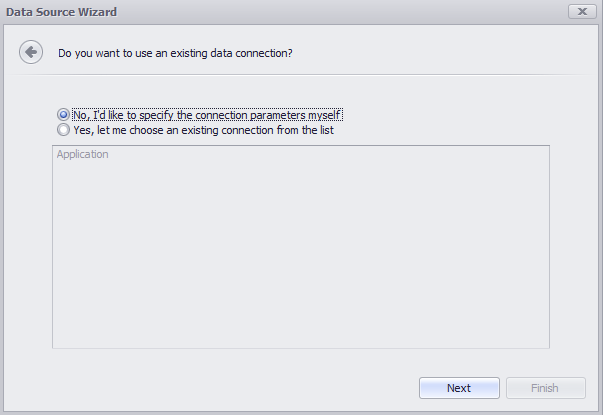Return to previous wizard page via round arrow
Screen dimensions: 603x415
pos(31,52)
